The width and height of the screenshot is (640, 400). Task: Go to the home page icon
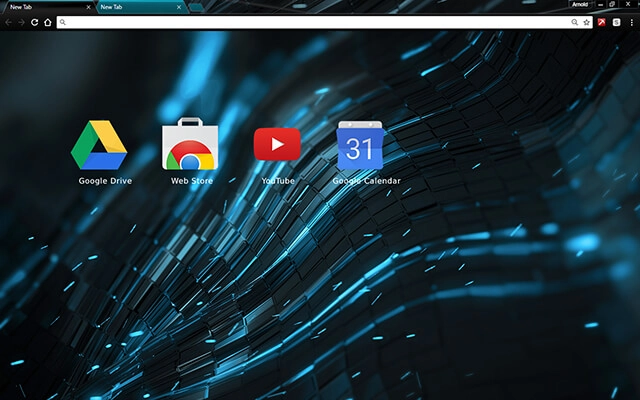pos(48,22)
